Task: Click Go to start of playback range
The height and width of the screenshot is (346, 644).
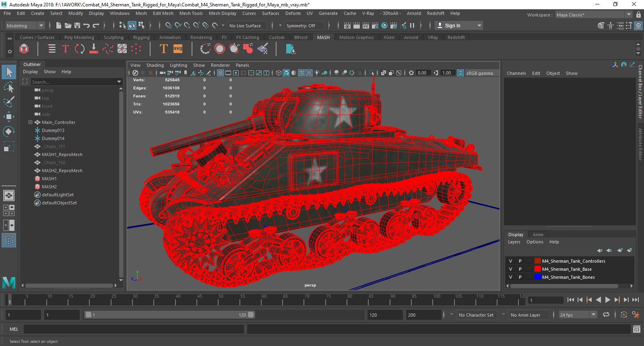Action: click(571, 300)
